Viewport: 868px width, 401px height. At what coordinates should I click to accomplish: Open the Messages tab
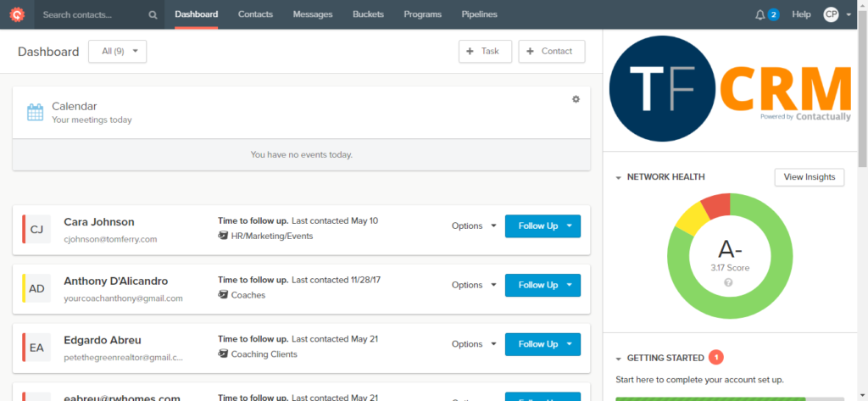313,14
